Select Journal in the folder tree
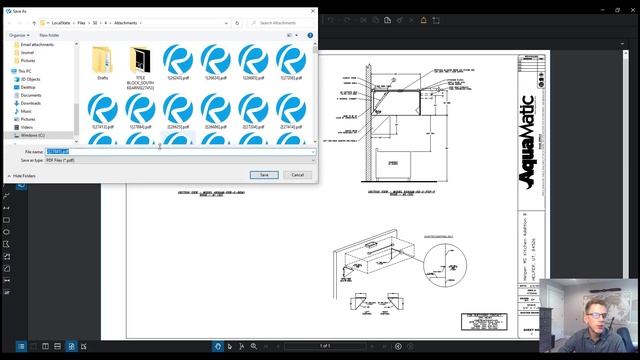 click(x=27, y=53)
